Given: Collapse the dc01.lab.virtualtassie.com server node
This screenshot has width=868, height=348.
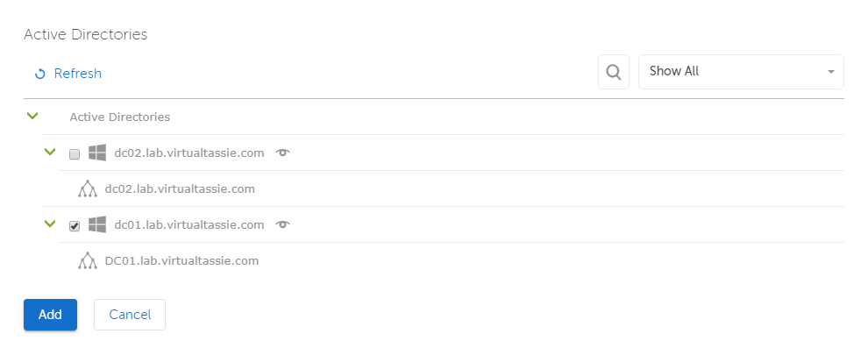Looking at the screenshot, I should (50, 224).
